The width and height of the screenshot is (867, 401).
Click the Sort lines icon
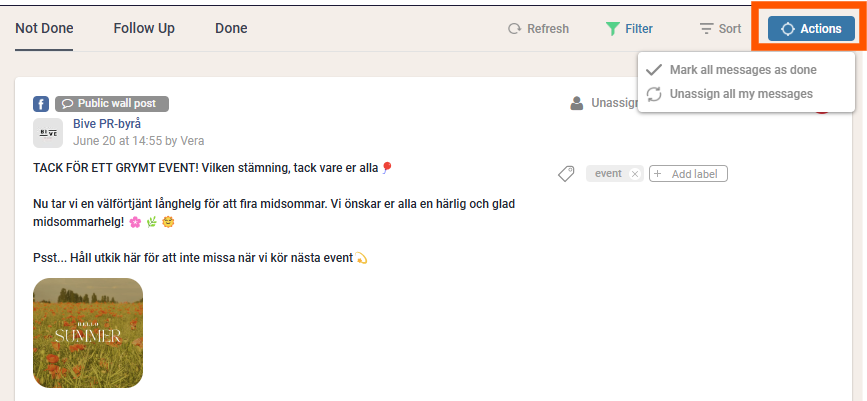706,29
